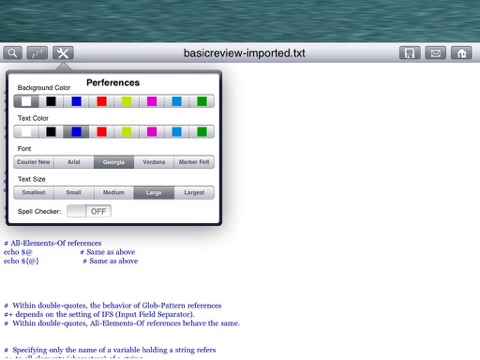Set background color to magenta
This screenshot has height=360, width=480.
(152, 101)
